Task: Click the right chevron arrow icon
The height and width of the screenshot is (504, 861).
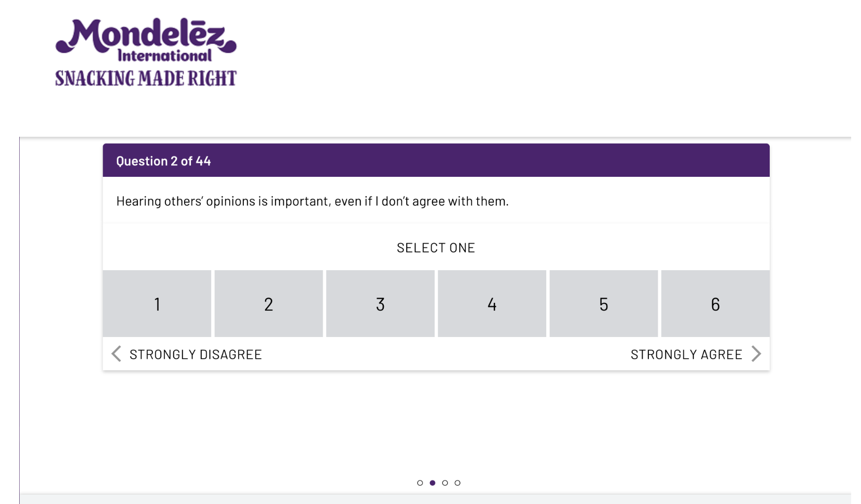Action: (x=756, y=354)
